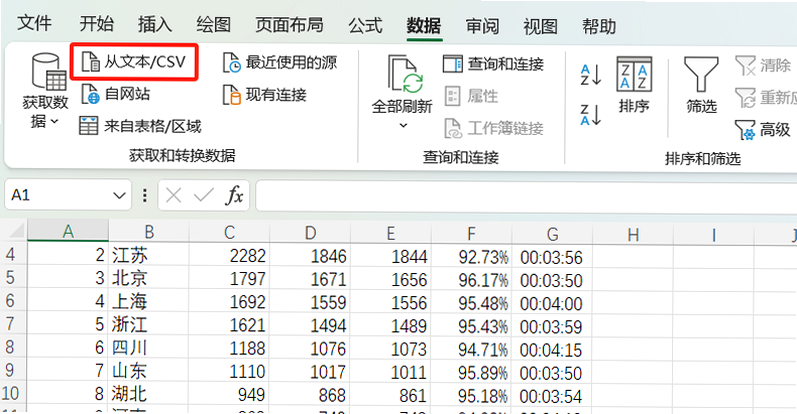Click the 全部刷新 refresh all icon

click(x=403, y=75)
